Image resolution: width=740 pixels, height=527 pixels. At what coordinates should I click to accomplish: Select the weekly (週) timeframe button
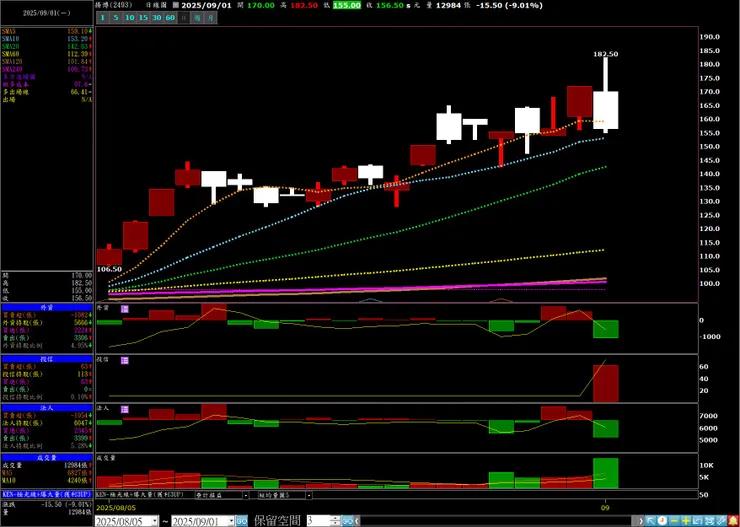(197, 18)
